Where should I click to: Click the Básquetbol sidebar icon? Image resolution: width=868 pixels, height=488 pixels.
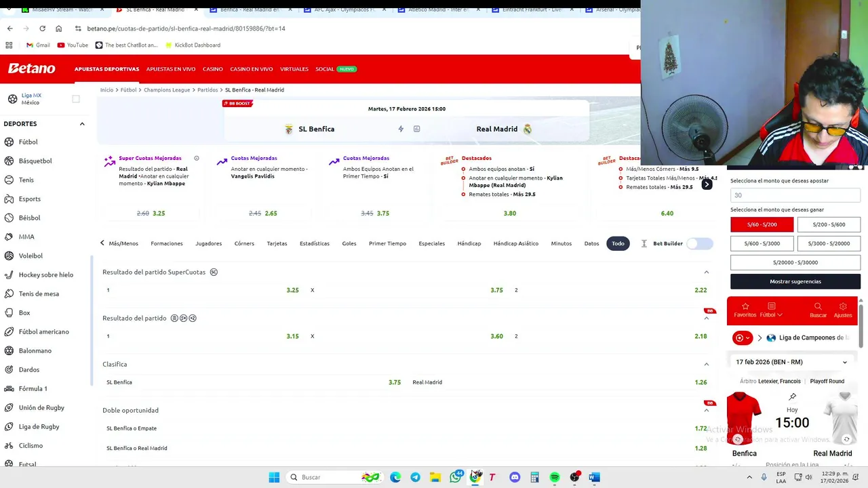(x=9, y=161)
